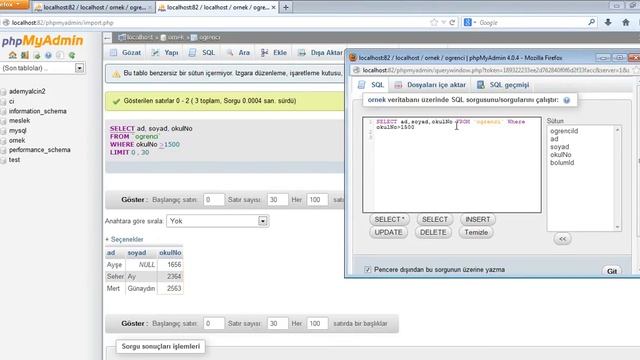Click the search magnifier in Google box

click(x=591, y=22)
